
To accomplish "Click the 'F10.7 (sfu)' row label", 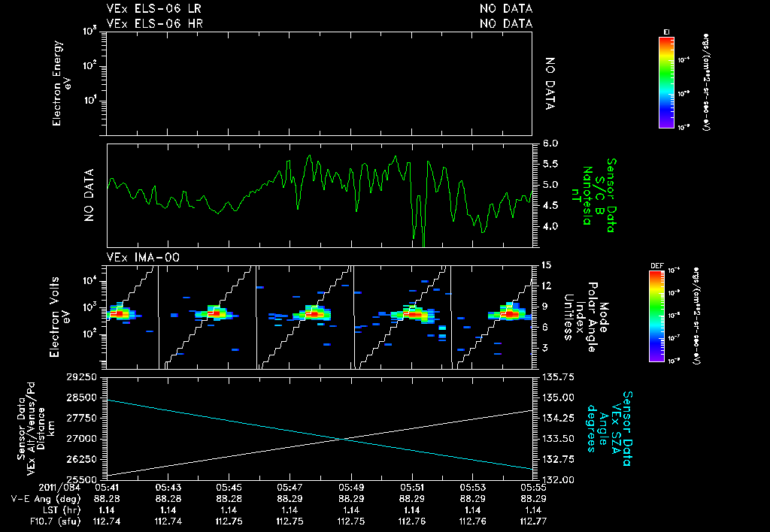I will pos(54,521).
